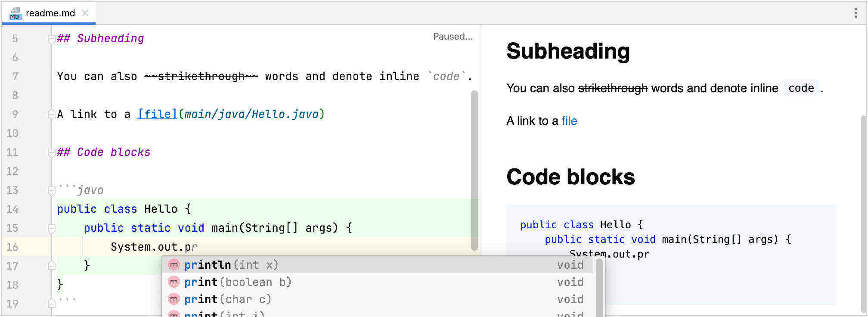Click the Paused... indicator in the editor
The image size is (868, 317).
453,37
